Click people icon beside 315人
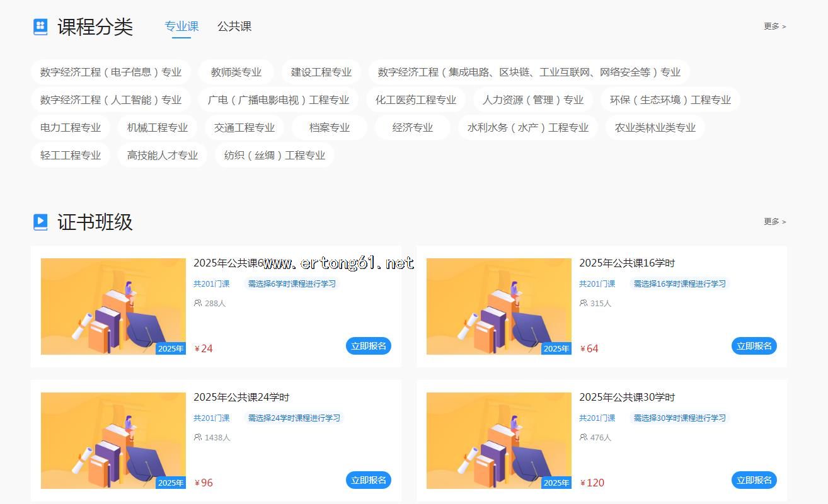 [584, 303]
